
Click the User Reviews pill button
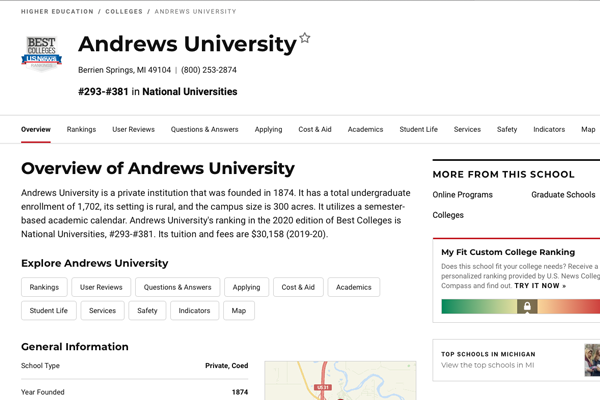coord(102,287)
